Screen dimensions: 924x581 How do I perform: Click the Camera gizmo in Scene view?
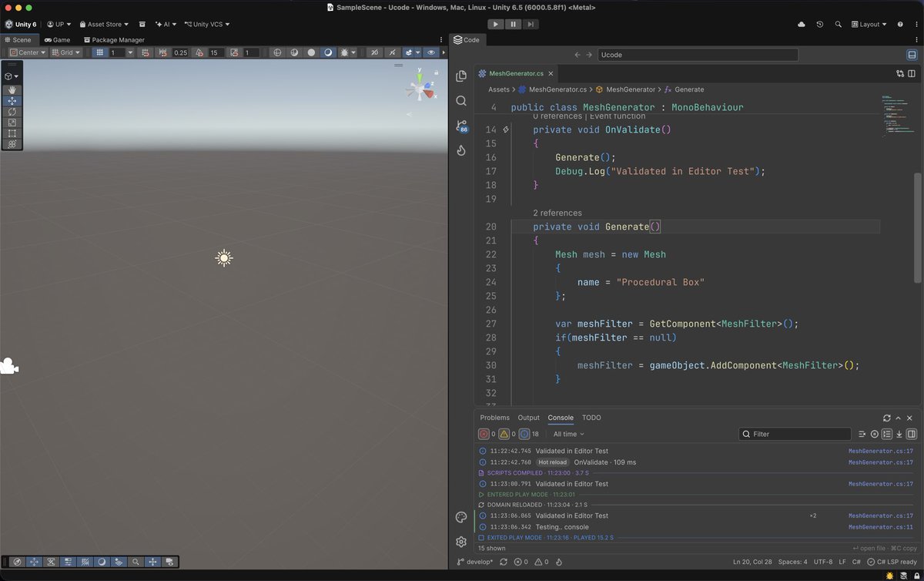tap(8, 366)
